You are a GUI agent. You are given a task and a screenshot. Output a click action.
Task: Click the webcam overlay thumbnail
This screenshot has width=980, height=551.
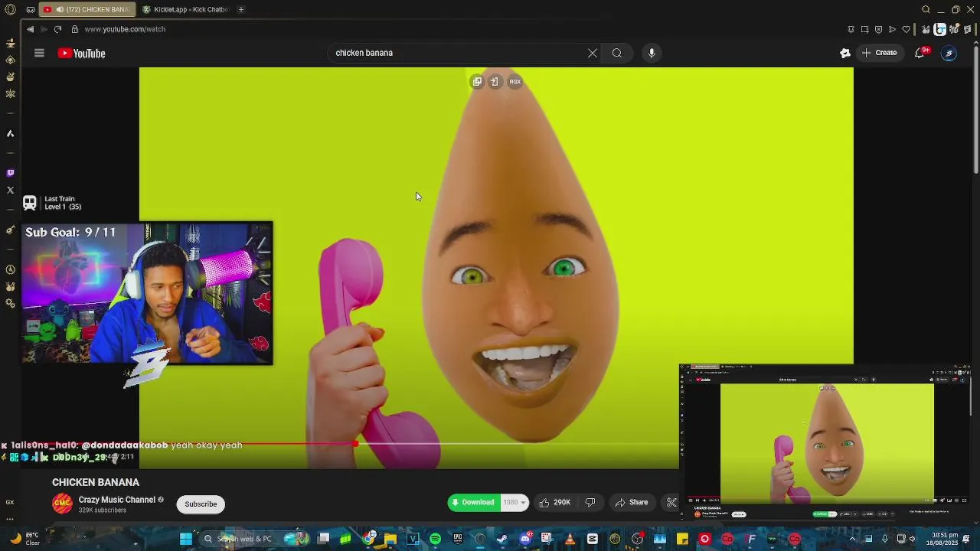coord(147,293)
